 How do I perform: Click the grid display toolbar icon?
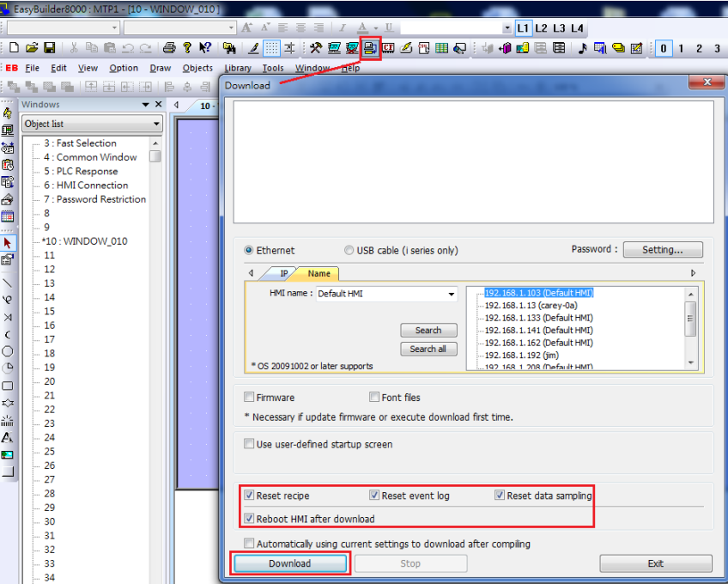[x=271, y=48]
